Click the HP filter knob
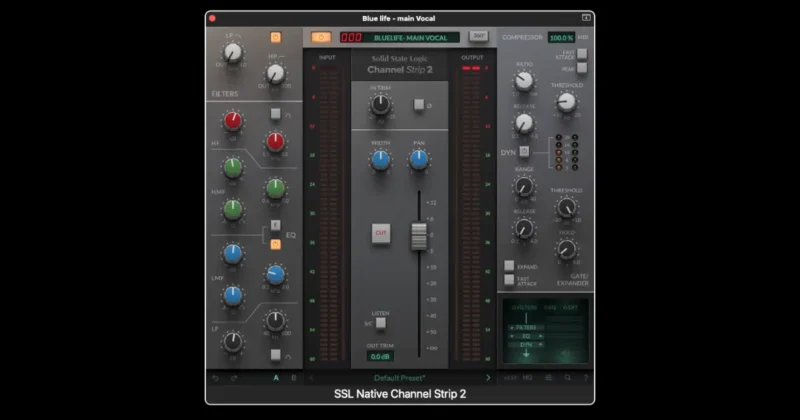Image resolution: width=800 pixels, height=420 pixels. [x=276, y=74]
